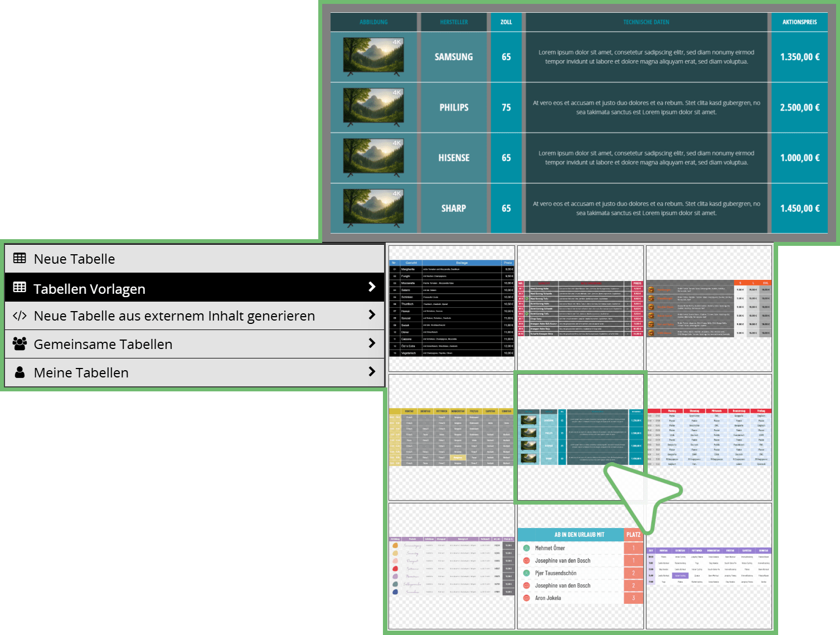Click the At vero eos description in the PHILIPS row
The image size is (840, 635).
tap(647, 108)
